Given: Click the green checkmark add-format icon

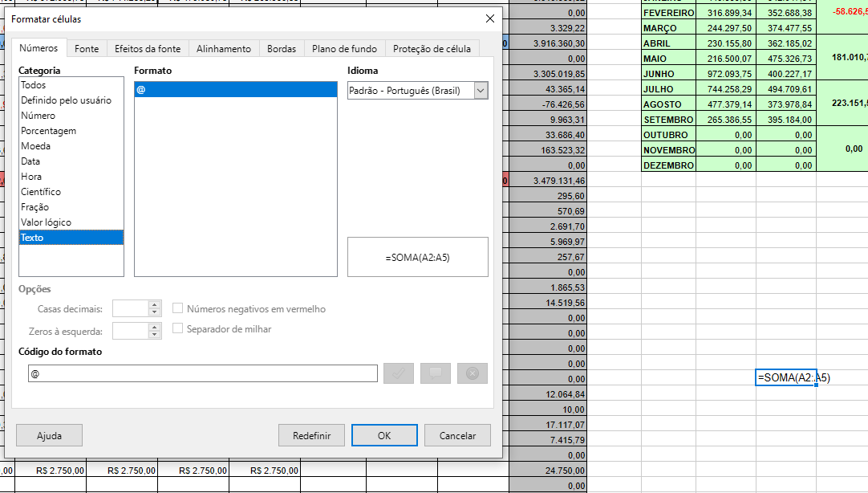Looking at the screenshot, I should click(399, 373).
